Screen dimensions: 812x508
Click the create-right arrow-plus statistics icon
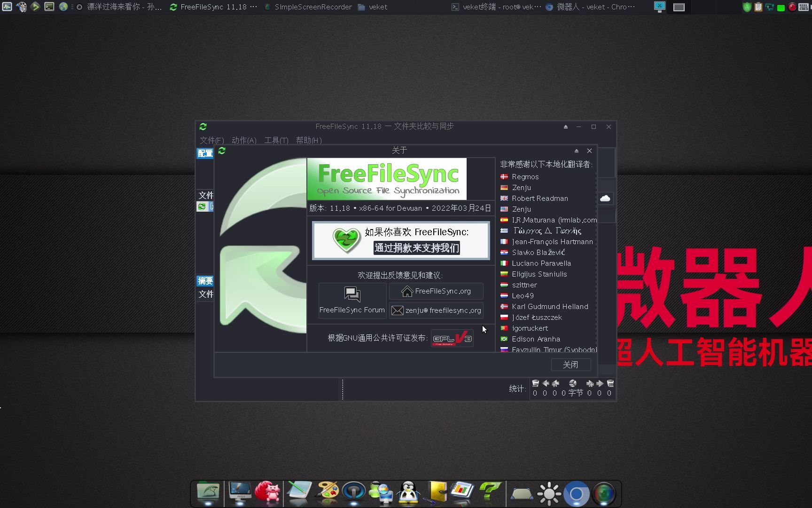(590, 383)
